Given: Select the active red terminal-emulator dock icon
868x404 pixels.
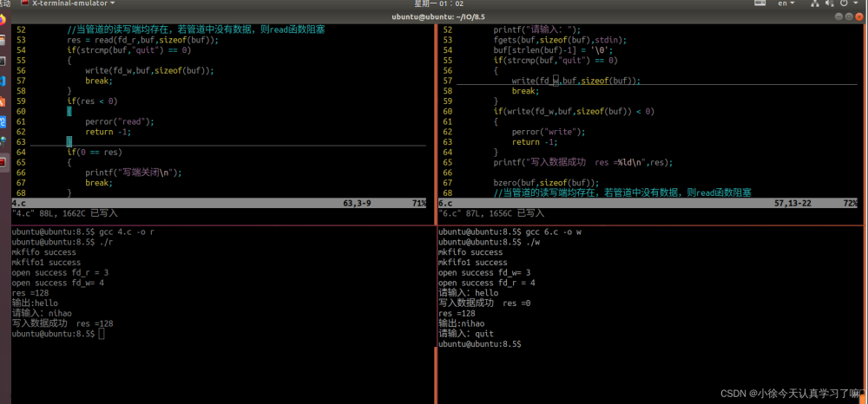Looking at the screenshot, I should pos(3,162).
